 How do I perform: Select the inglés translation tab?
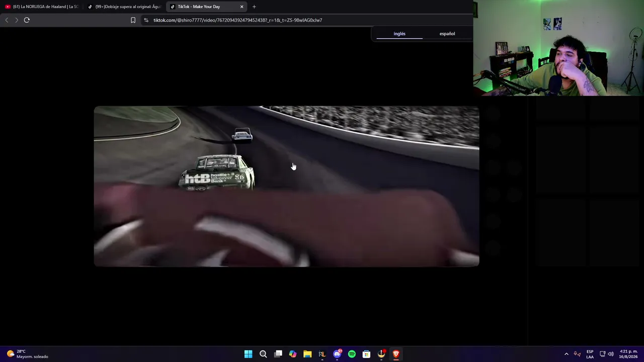pyautogui.click(x=399, y=34)
